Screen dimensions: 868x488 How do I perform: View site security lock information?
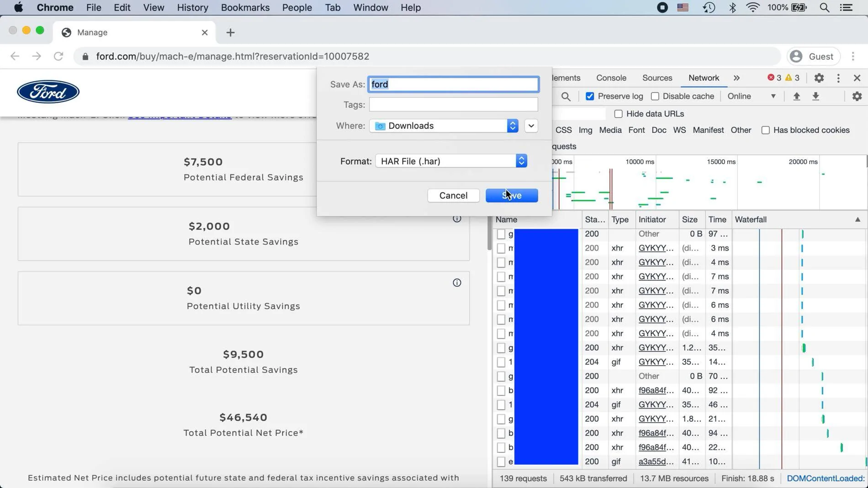coord(85,57)
